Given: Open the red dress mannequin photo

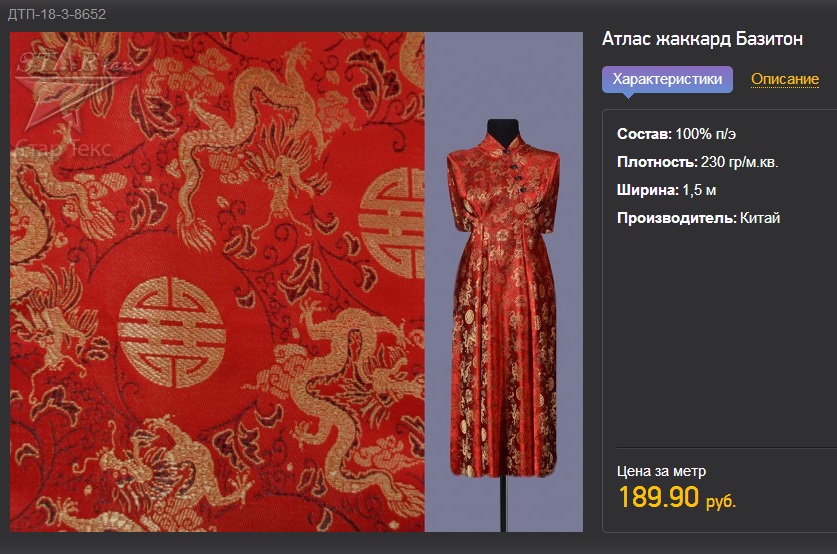Looking at the screenshot, I should click(x=503, y=282).
